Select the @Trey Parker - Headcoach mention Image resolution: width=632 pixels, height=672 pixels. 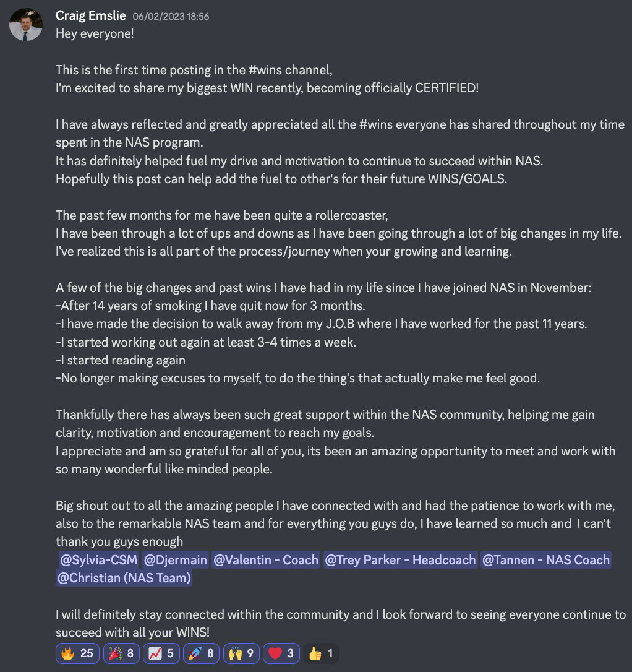pos(400,560)
